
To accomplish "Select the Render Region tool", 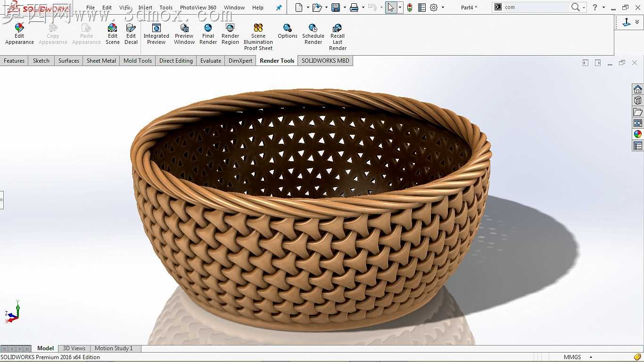I will [230, 34].
